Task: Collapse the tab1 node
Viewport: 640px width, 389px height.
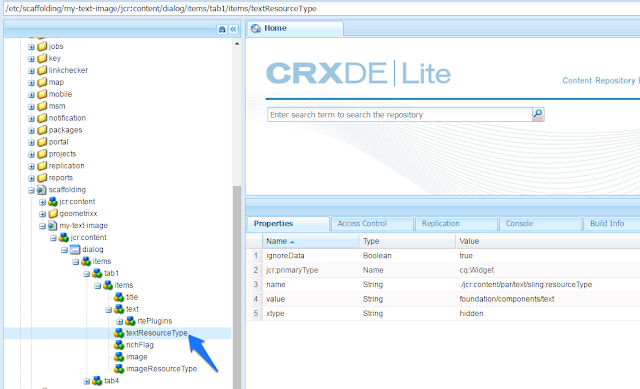Action: click(87, 273)
